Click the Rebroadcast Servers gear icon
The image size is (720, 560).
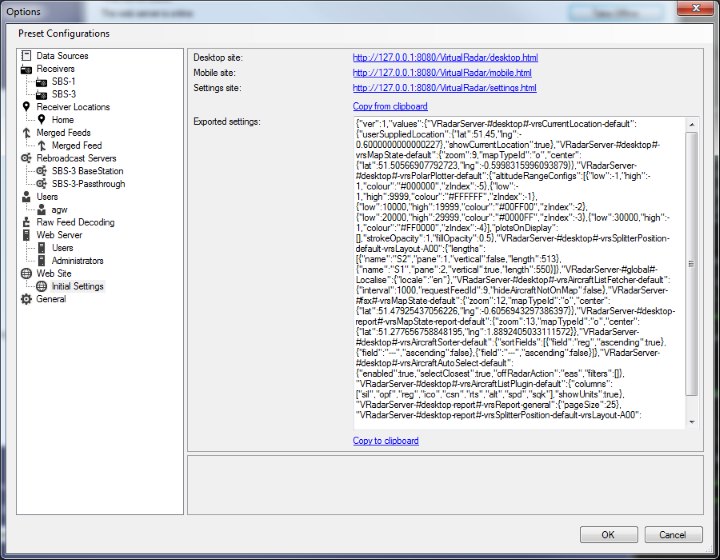(x=26, y=158)
